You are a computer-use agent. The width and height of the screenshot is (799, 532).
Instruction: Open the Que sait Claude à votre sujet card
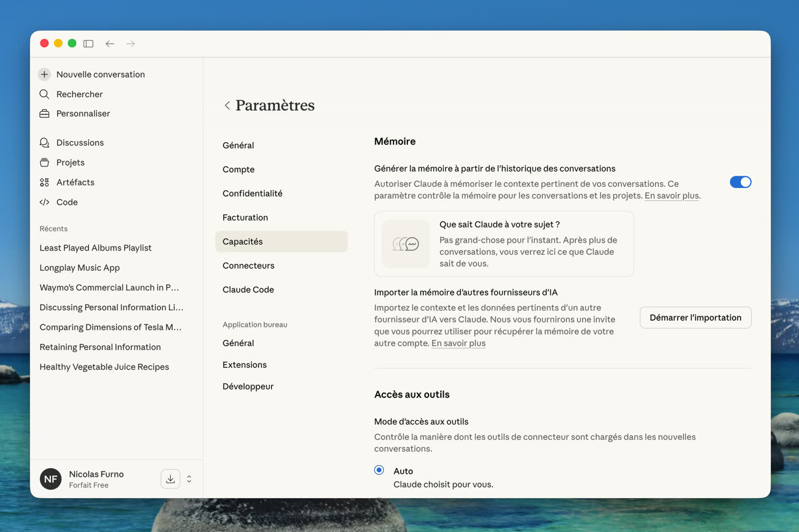click(503, 244)
